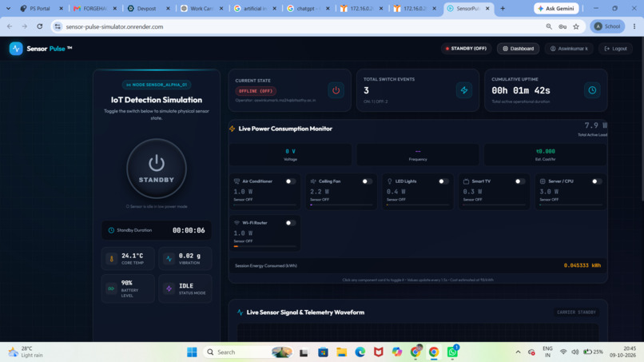The height and width of the screenshot is (362, 644).
Task: Click the CARRIER STANDBY badge
Action: click(x=576, y=312)
